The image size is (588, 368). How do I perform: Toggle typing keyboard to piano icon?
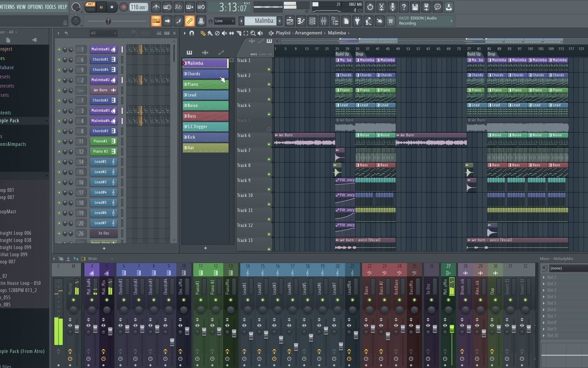click(x=156, y=21)
